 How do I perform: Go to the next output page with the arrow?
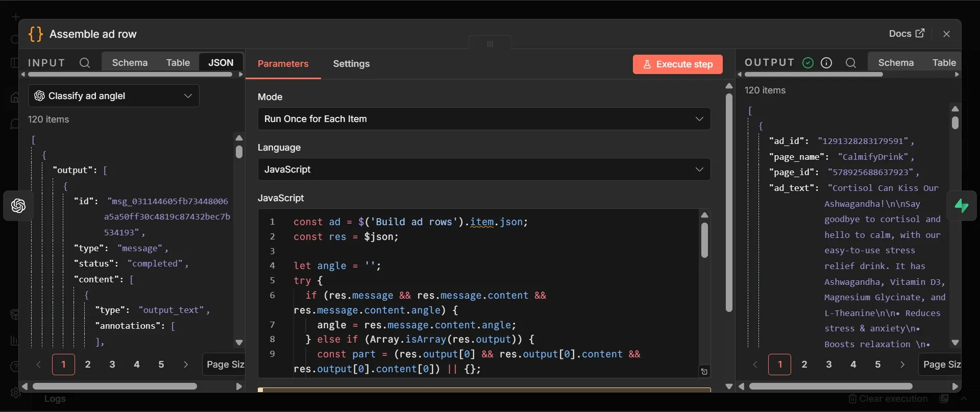[x=902, y=365]
